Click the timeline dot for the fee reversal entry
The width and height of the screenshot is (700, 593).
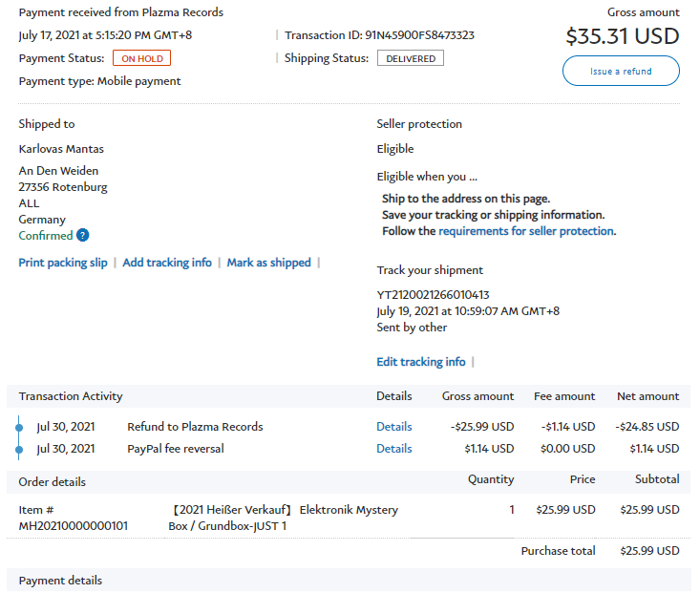(x=19, y=449)
